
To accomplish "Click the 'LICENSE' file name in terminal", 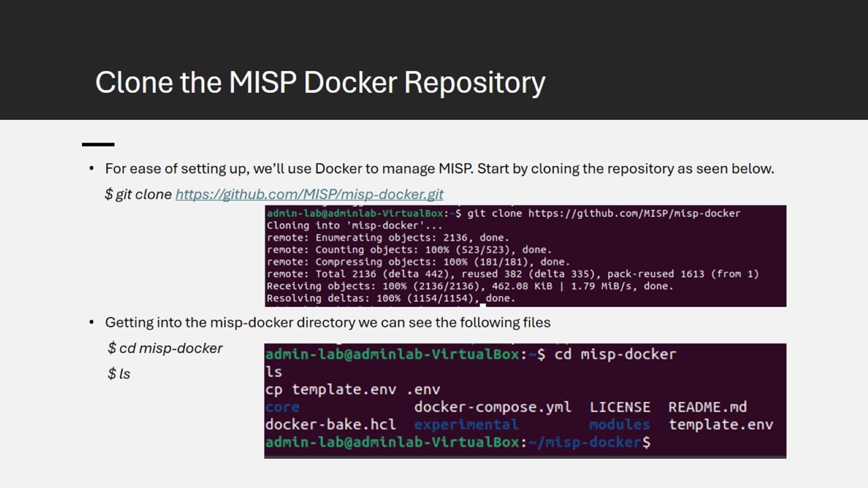I will pos(620,407).
